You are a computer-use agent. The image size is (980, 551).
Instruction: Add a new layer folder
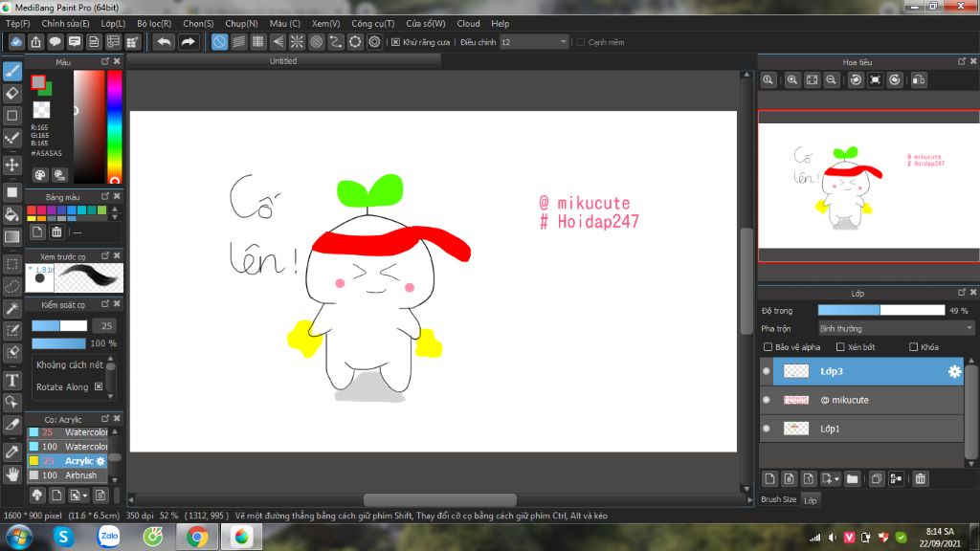tap(853, 479)
